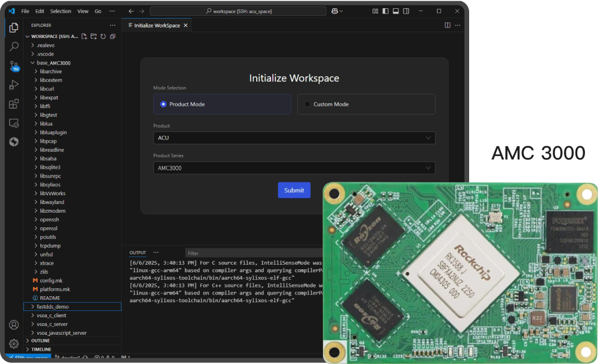599x364 pixels.
Task: Toggle the secondary side bar layout icon
Action: click(x=406, y=11)
